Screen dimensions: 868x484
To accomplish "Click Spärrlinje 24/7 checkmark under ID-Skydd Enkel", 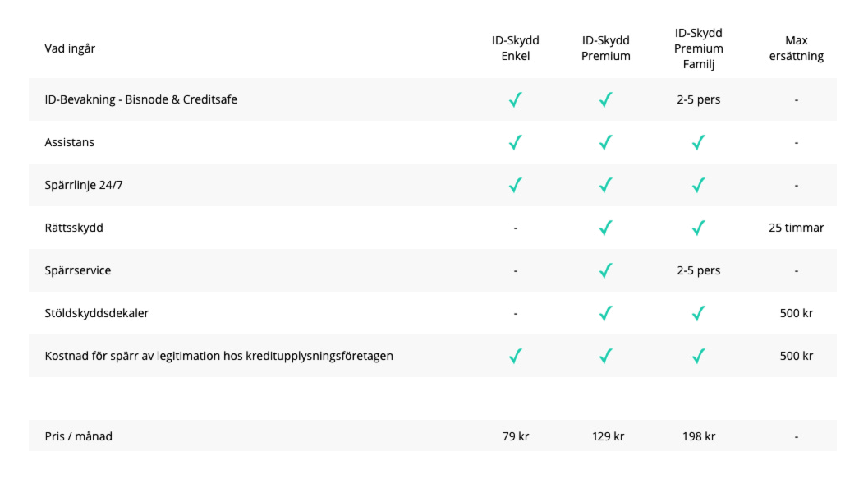I will point(516,186).
